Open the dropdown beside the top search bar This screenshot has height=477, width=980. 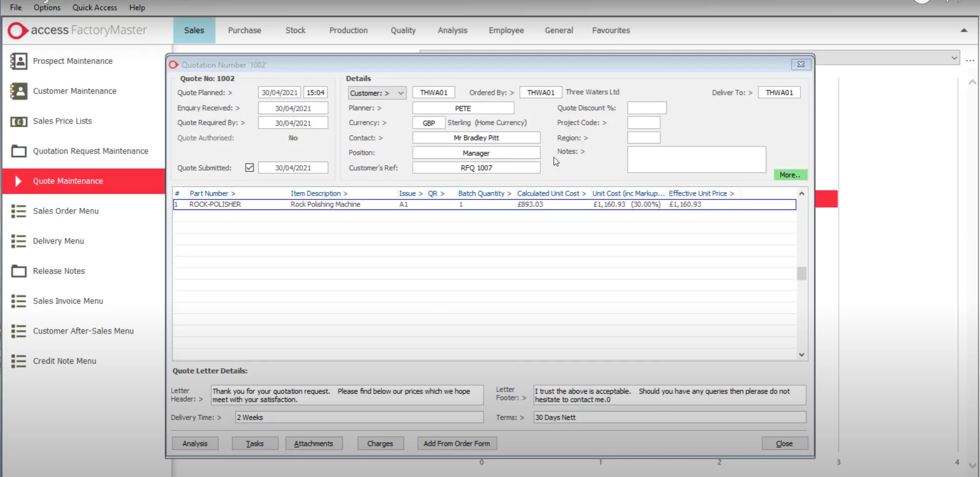tap(953, 58)
